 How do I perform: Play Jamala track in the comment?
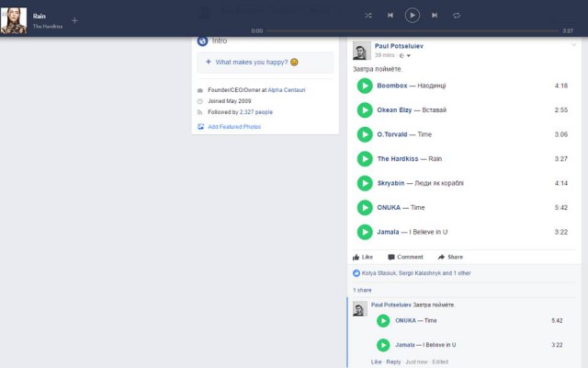383,345
